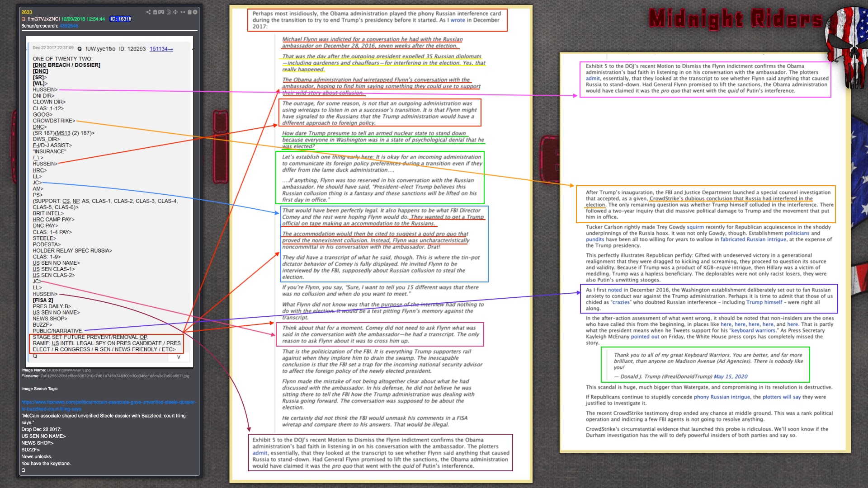Click the 'Filename:' label line
This screenshot has width=868, height=488.
coord(105,376)
